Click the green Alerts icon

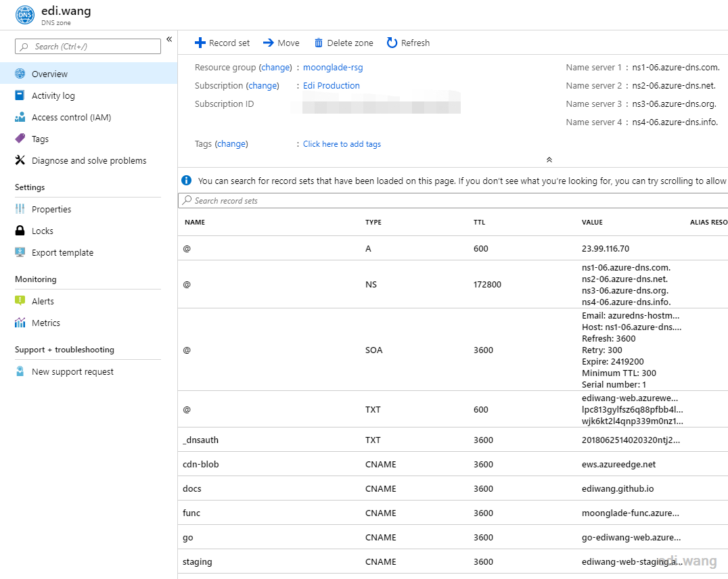(x=20, y=301)
